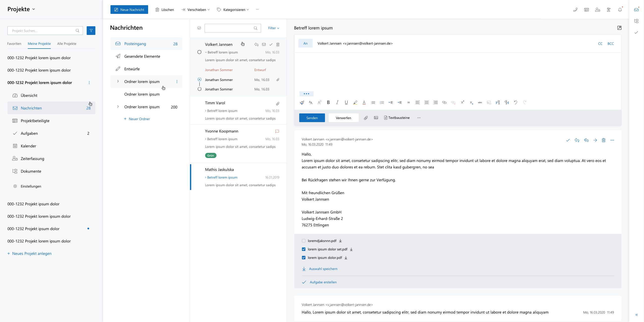
Task: Download loremdjaksnnn.pdf attachment
Action: click(340, 241)
